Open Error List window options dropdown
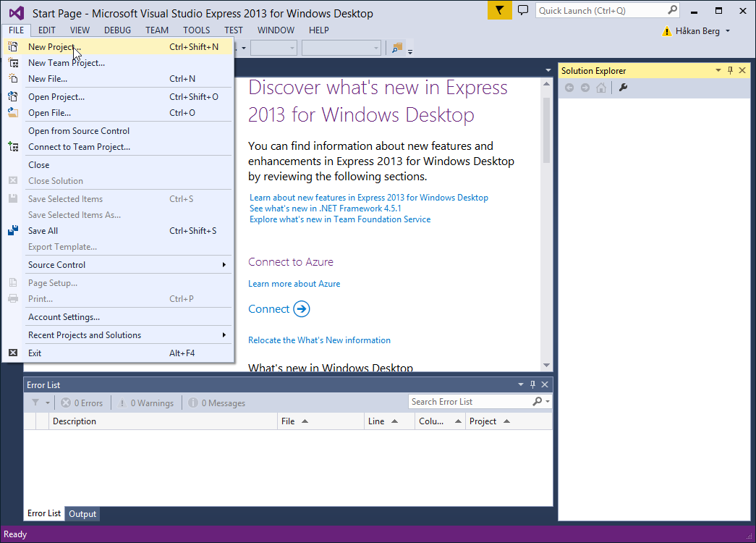The image size is (756, 543). click(x=521, y=384)
